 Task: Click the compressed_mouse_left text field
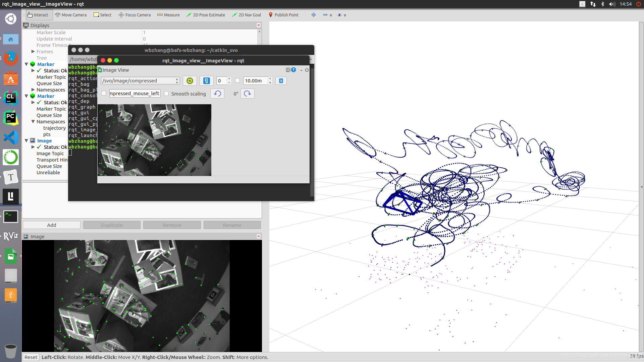(x=135, y=94)
